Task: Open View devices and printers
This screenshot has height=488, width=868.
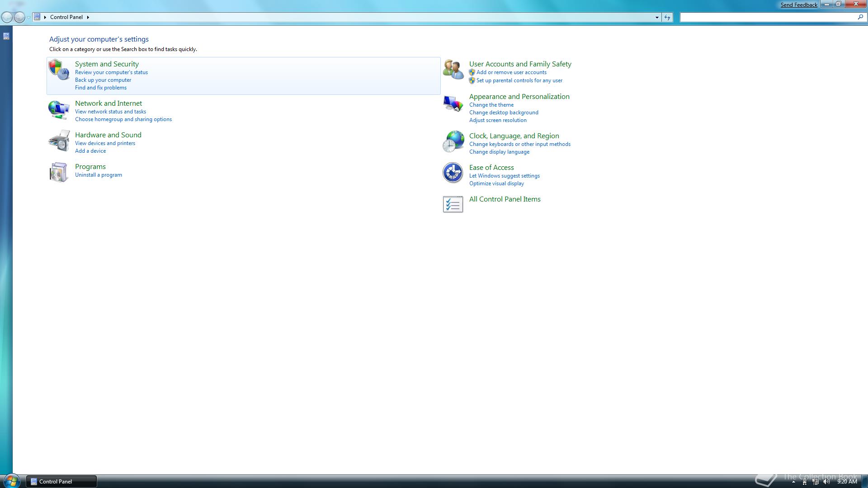Action: [105, 143]
